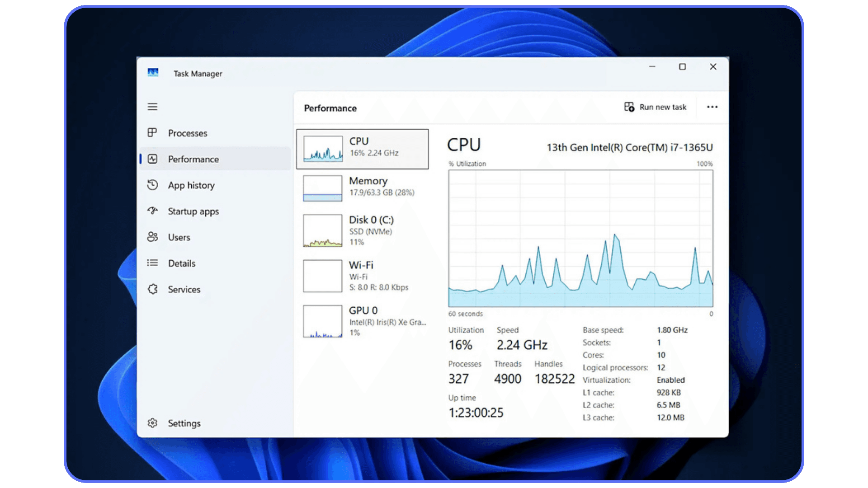
Task: Click the 13th Gen Intel Core i7-1365U name
Action: [x=630, y=147]
